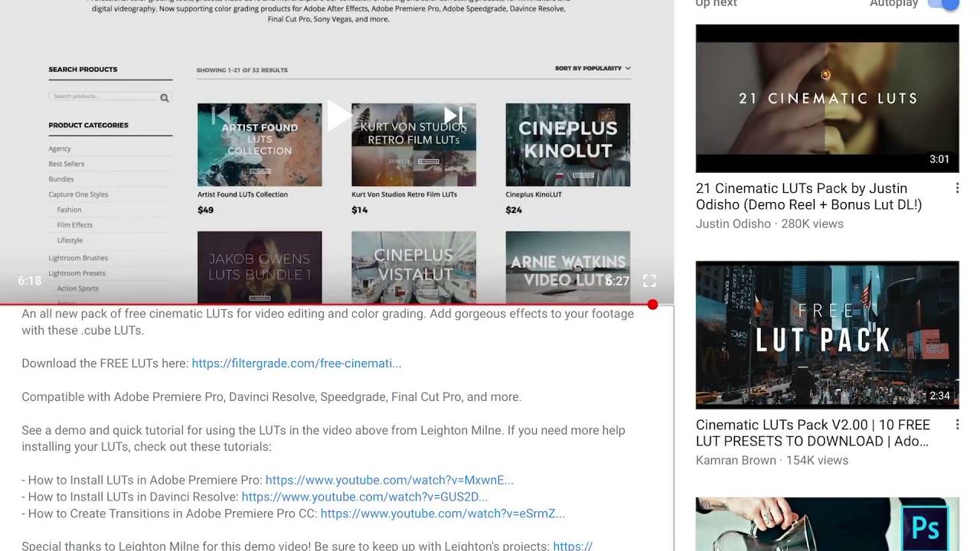Screen dimensions: 980x551
Task: Open Cineplus KinoLUT product image
Action: (x=568, y=145)
